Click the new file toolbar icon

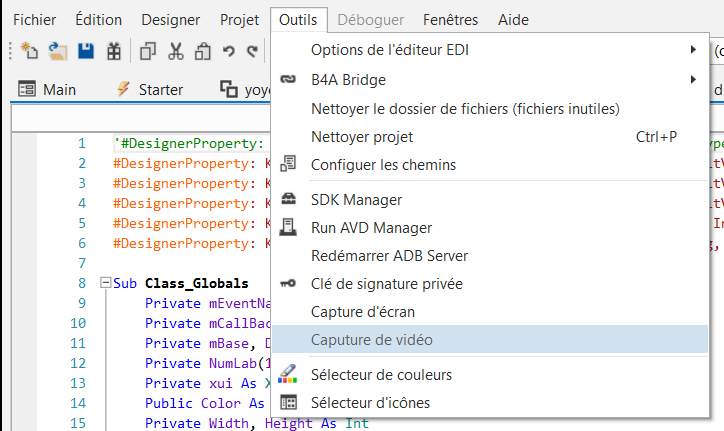tap(29, 51)
